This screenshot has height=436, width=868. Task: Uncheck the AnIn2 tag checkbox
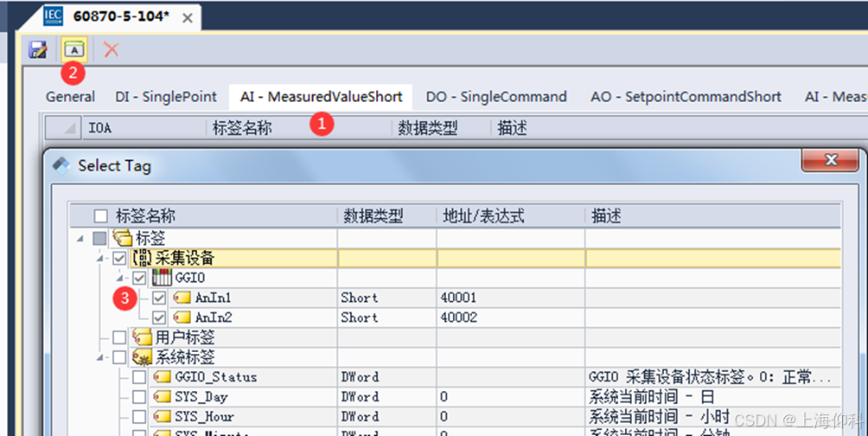pyautogui.click(x=159, y=317)
